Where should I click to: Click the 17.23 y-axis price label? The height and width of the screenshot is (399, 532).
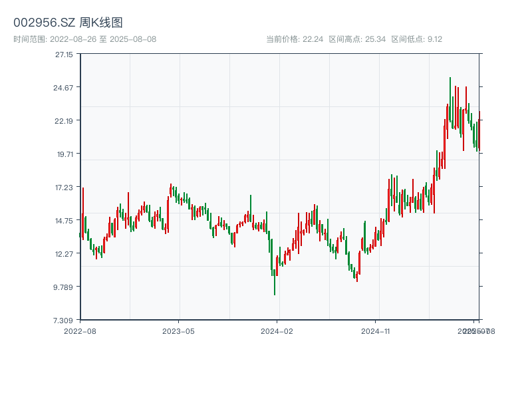pyautogui.click(x=65, y=188)
